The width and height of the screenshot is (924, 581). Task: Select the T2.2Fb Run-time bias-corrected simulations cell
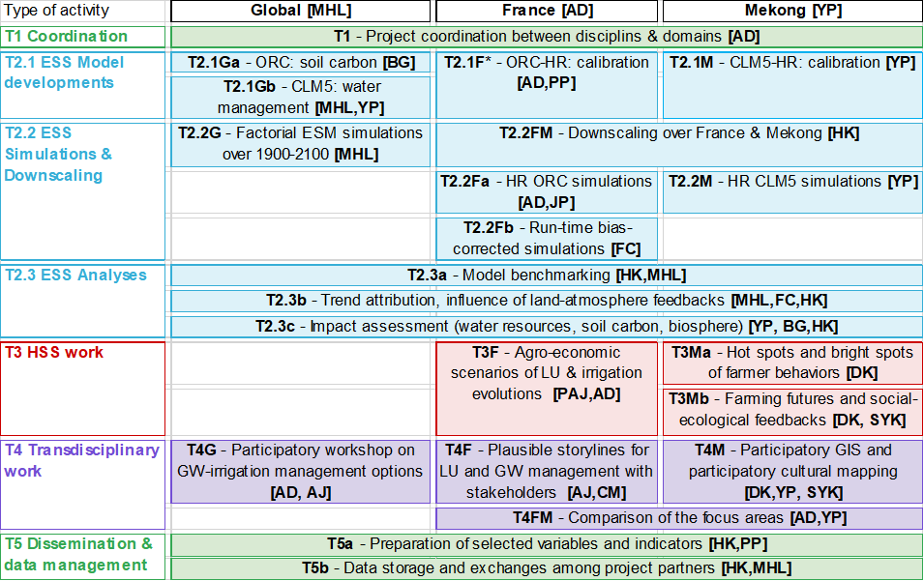point(548,239)
